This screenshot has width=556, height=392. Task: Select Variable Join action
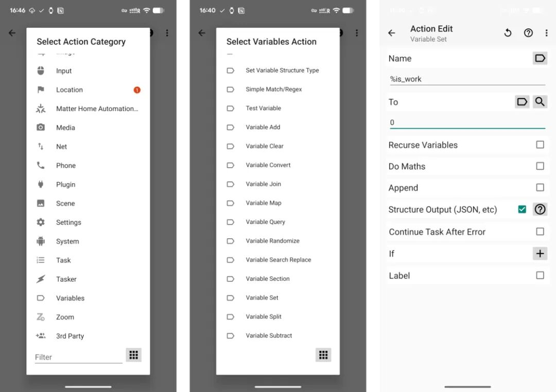tap(277, 184)
